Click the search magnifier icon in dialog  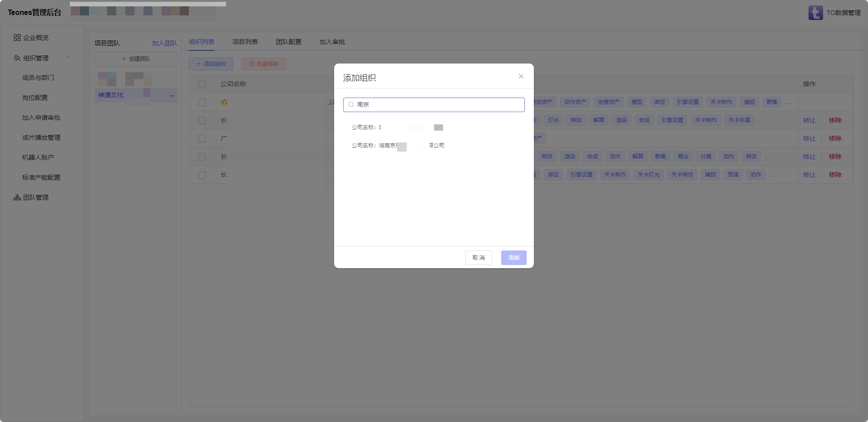[x=351, y=104]
